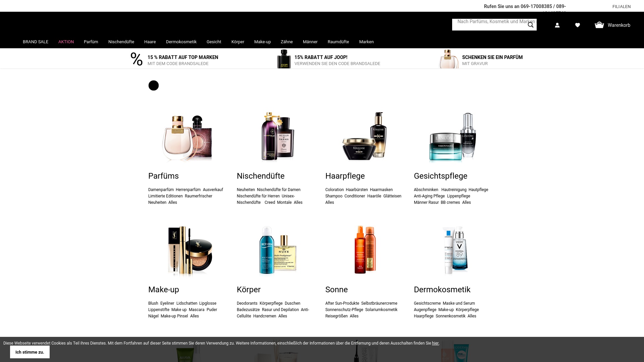Open the Haare navigation menu

point(150,42)
